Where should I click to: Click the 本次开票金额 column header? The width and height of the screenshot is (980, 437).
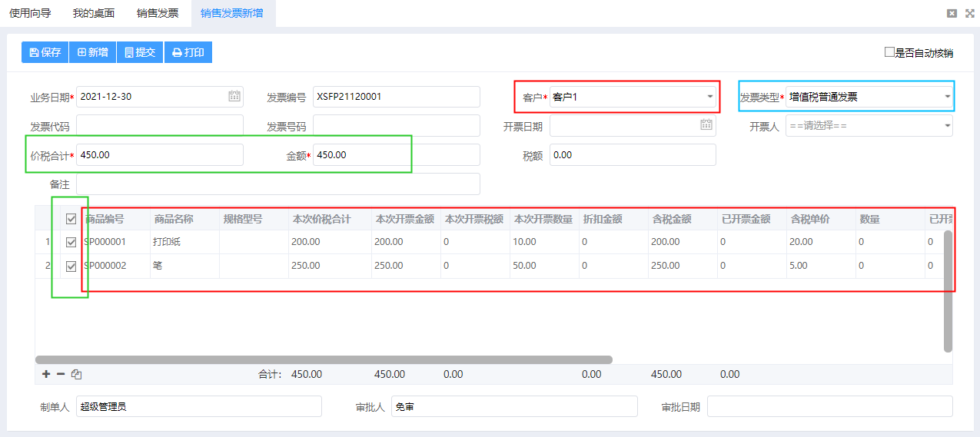(x=406, y=219)
